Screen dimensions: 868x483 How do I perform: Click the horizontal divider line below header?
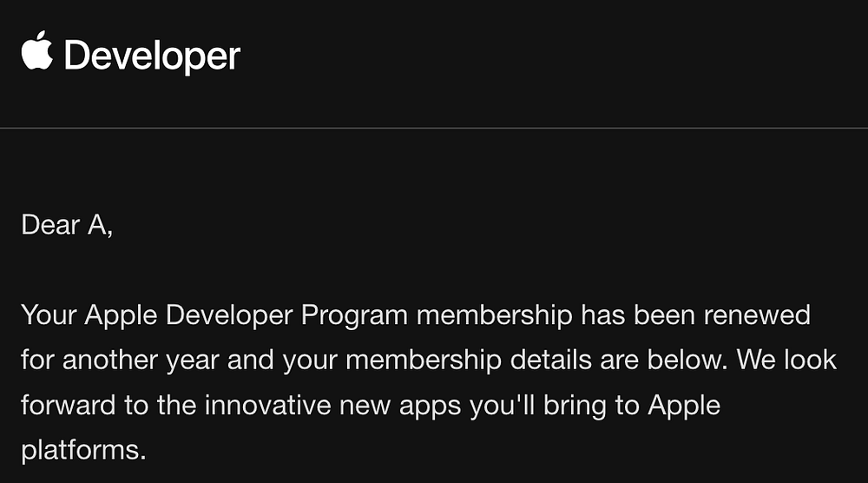[434, 128]
